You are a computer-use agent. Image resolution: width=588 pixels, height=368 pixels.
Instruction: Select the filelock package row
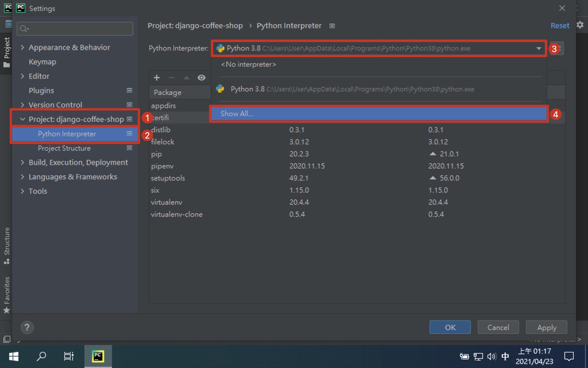[x=357, y=142]
